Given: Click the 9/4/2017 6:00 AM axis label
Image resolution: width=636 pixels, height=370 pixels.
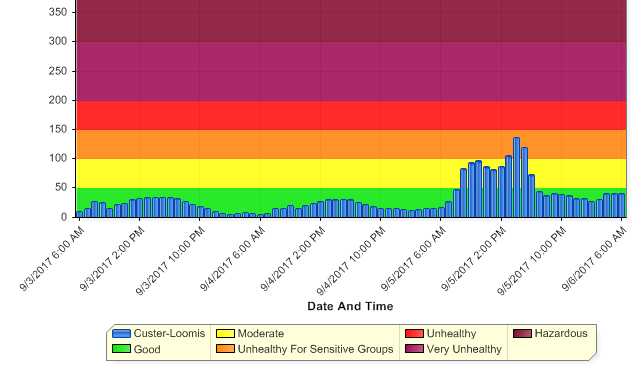Looking at the screenshot, I should [233, 258].
